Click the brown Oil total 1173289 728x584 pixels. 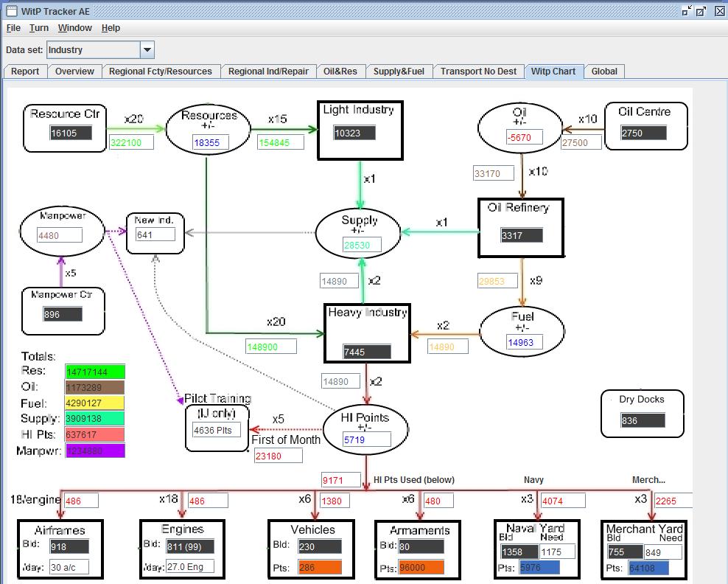(x=95, y=387)
